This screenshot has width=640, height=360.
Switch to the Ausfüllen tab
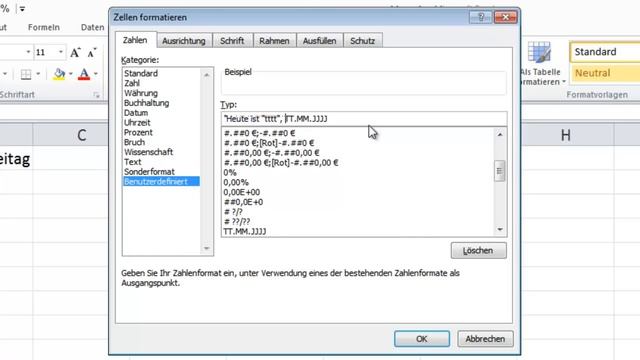click(320, 41)
